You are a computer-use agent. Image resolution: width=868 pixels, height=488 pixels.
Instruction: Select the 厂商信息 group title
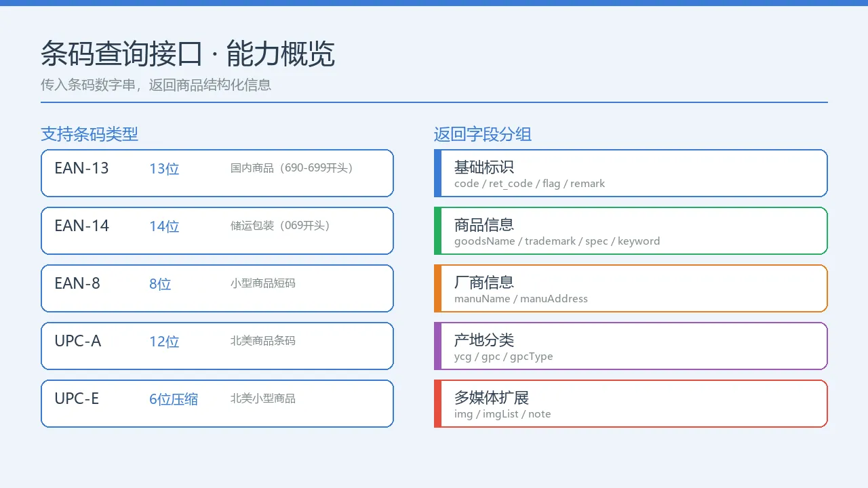(x=484, y=282)
